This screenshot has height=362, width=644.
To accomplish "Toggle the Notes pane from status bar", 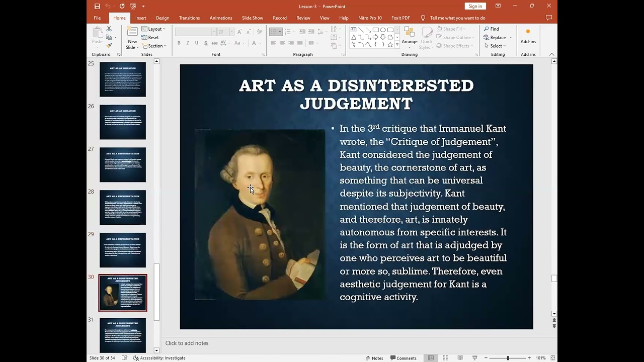I will click(374, 358).
